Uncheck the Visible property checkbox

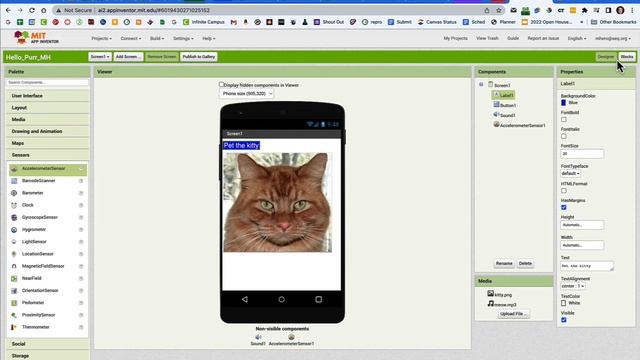coord(564,320)
